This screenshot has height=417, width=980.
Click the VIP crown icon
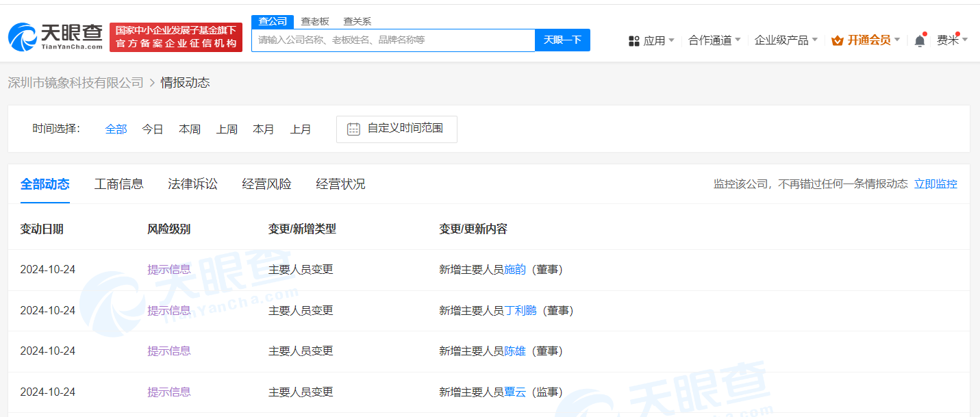(x=837, y=41)
